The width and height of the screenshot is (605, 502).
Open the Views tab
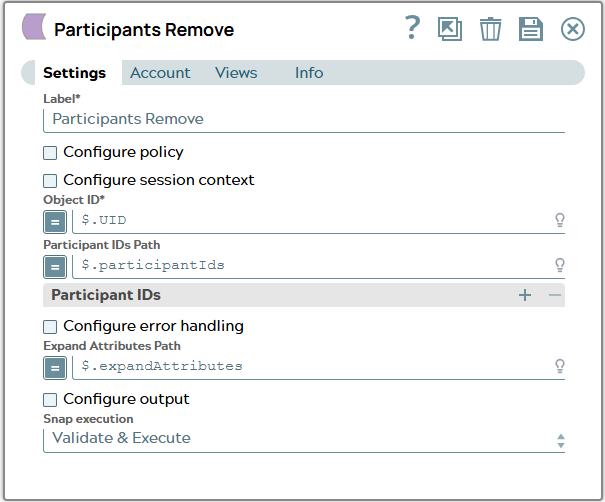236,73
